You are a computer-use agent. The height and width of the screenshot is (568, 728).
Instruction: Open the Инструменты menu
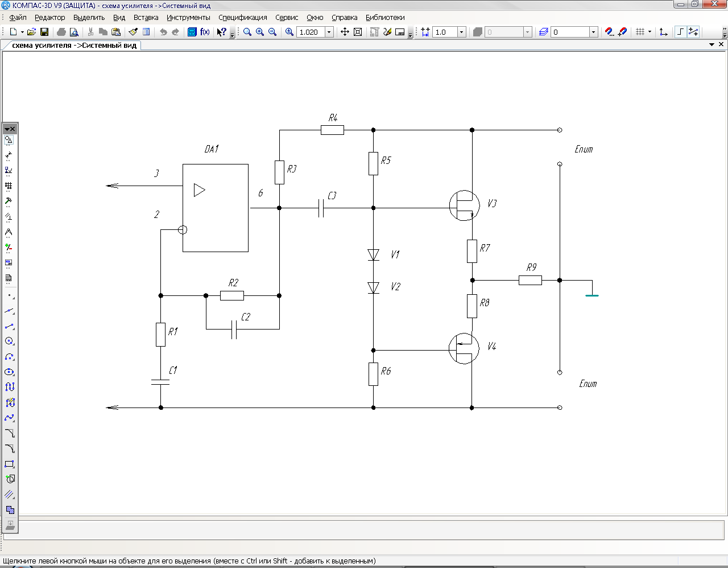[x=188, y=18]
